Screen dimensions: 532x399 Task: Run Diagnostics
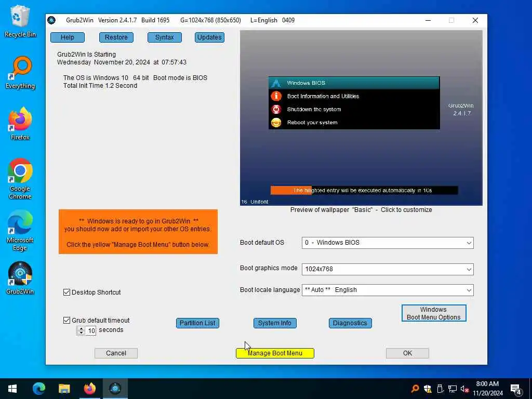pos(350,323)
